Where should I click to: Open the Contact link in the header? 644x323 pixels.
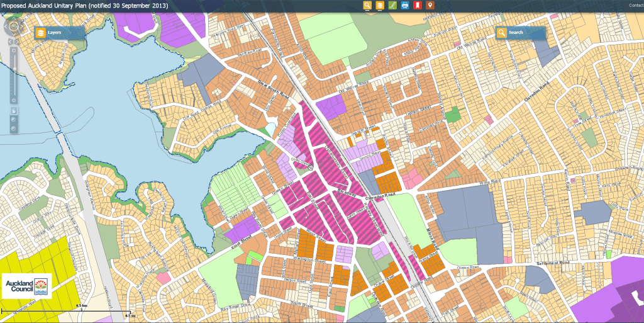click(x=635, y=6)
